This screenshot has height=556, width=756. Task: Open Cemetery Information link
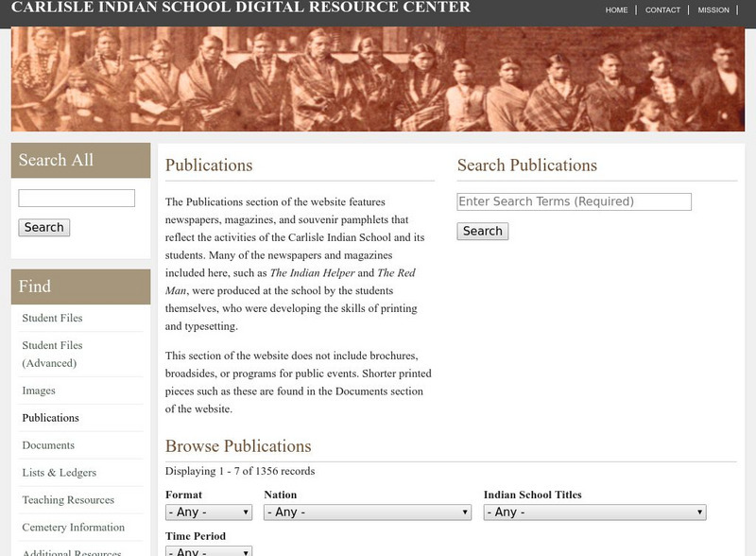click(74, 527)
